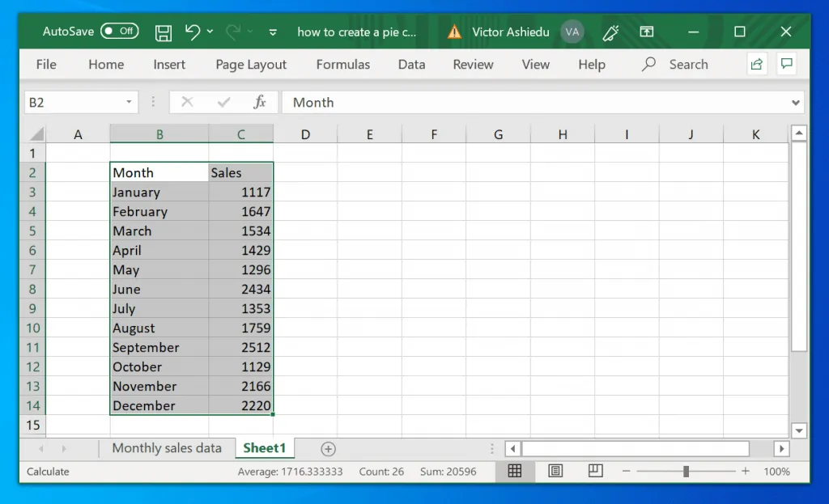This screenshot has width=829, height=504.
Task: Open the Share pane
Action: click(x=756, y=64)
